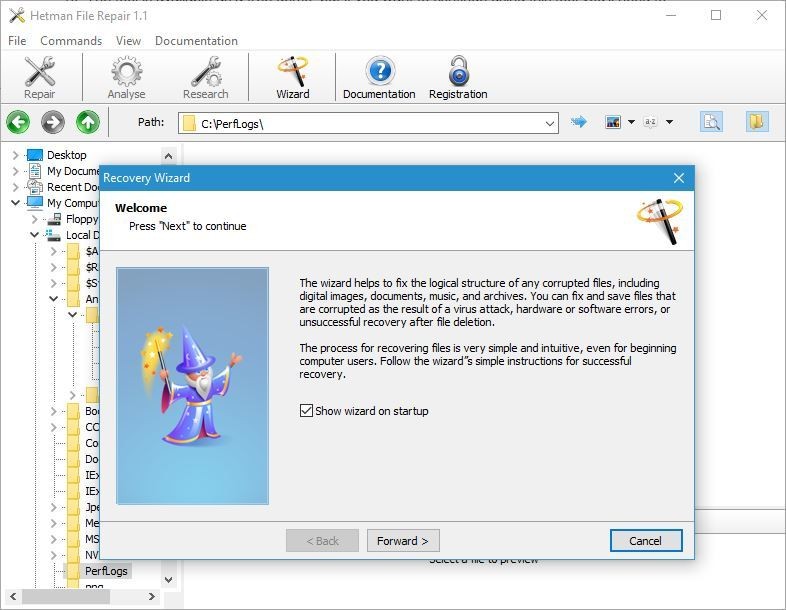The width and height of the screenshot is (786, 610).
Task: Expand the Floppy drive node
Action: pyautogui.click(x=34, y=219)
